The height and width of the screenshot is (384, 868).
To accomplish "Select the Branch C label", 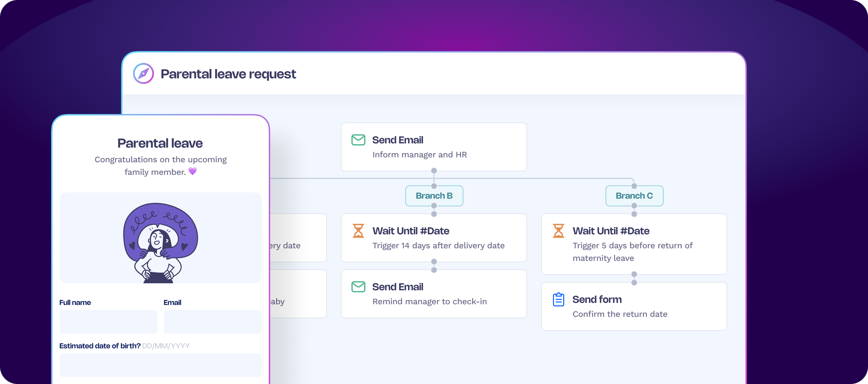I will (634, 196).
